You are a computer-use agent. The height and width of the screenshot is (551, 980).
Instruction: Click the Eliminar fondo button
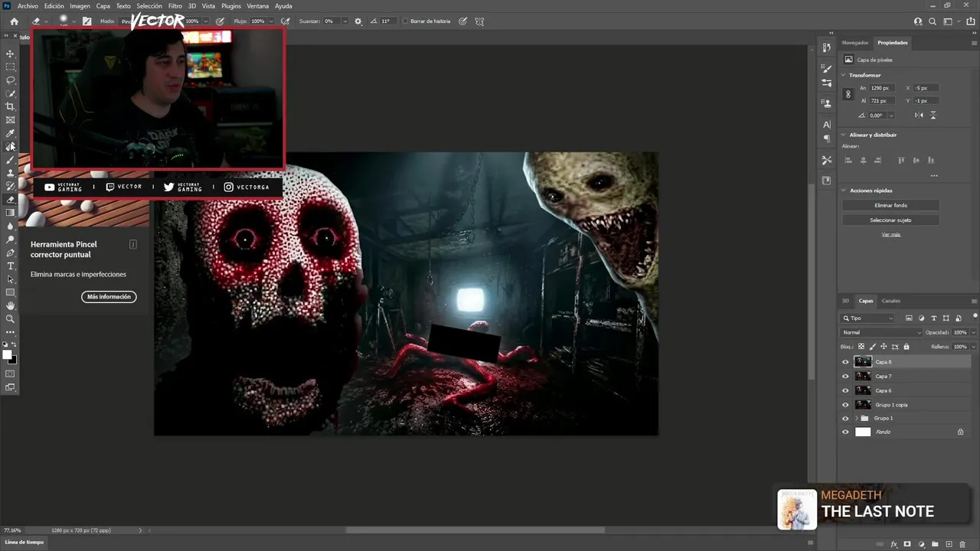tap(890, 205)
